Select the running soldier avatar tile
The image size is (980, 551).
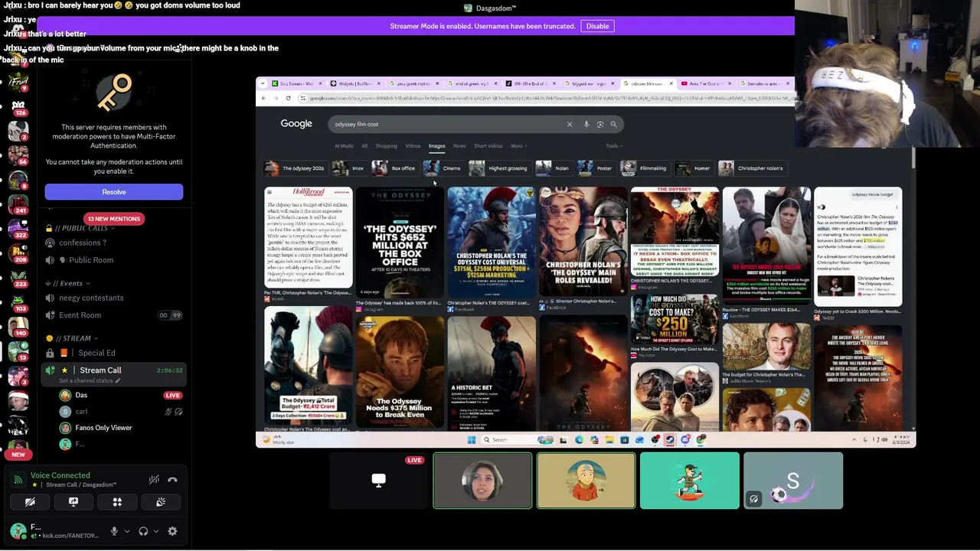690,481
